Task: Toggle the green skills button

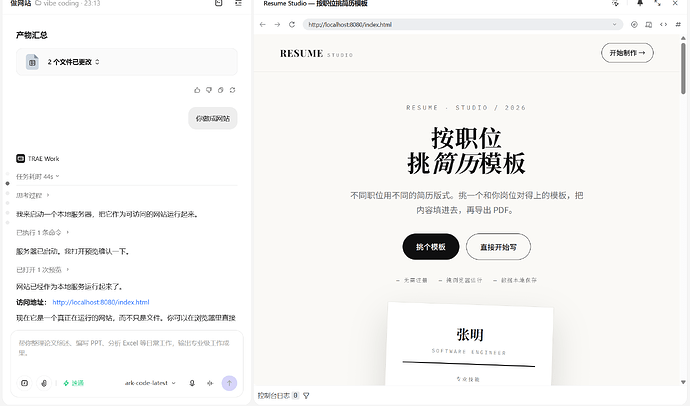Action: pyautogui.click(x=73, y=383)
